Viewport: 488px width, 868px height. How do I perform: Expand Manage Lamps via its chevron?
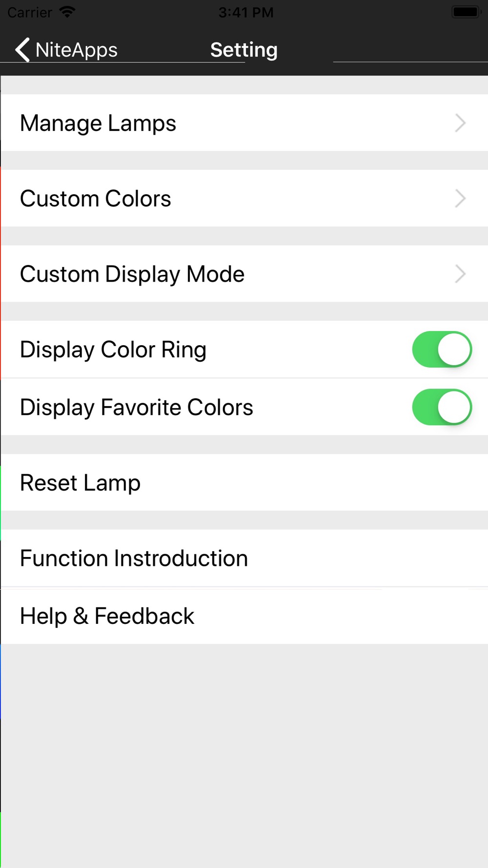460,123
